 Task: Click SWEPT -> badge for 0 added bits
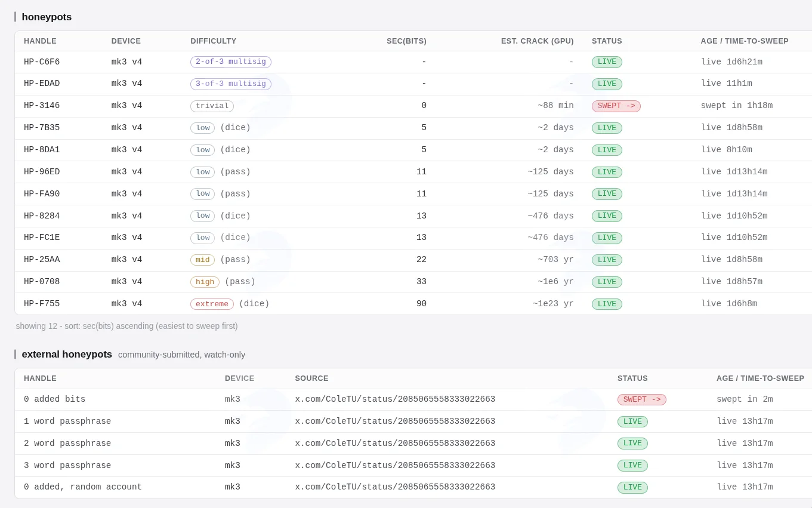[641, 399]
